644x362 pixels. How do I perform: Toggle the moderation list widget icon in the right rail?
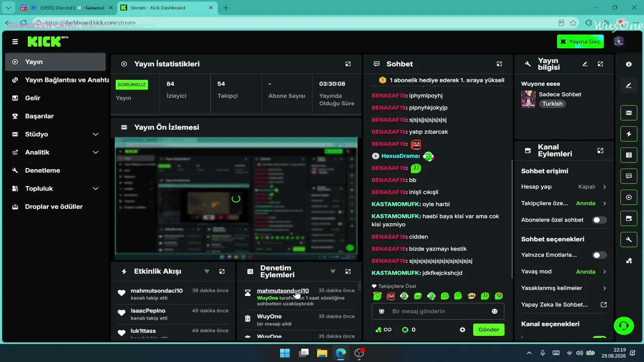pyautogui.click(x=629, y=155)
